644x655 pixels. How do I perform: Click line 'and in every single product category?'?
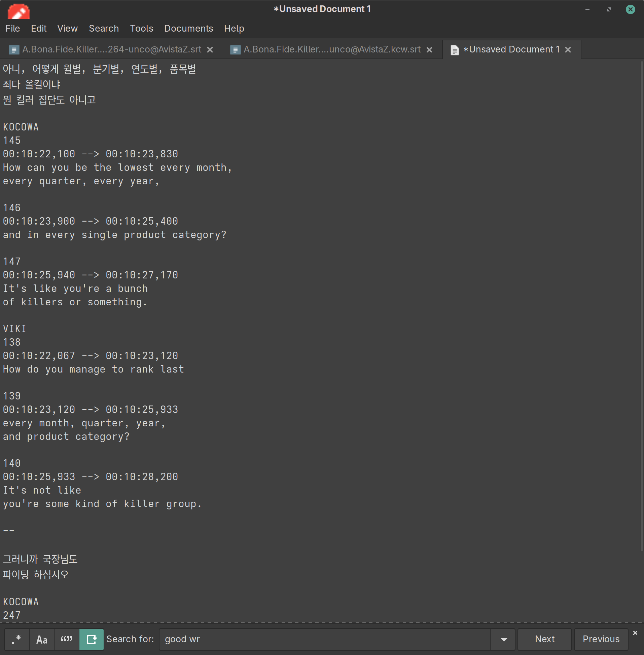pyautogui.click(x=115, y=235)
